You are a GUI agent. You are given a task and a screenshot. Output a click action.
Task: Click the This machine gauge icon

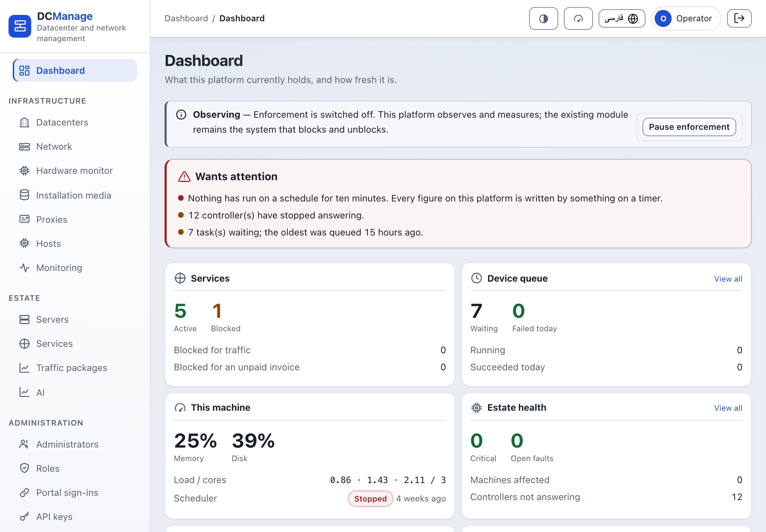click(180, 408)
